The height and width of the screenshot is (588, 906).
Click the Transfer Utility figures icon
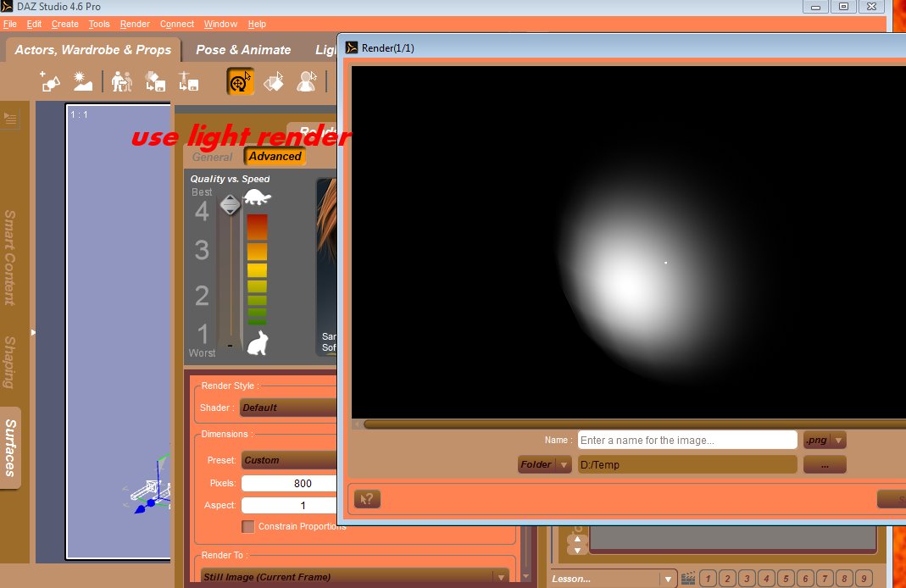[x=121, y=81]
